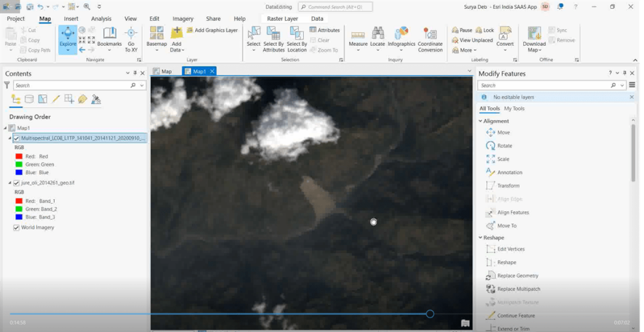Toggle Multispectral_LC08 layer visibility checkbox
The height and width of the screenshot is (332, 644).
(x=16, y=138)
